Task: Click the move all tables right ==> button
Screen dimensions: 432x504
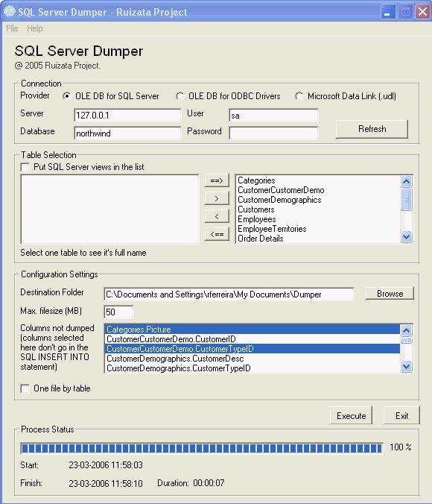Action: coord(217,180)
